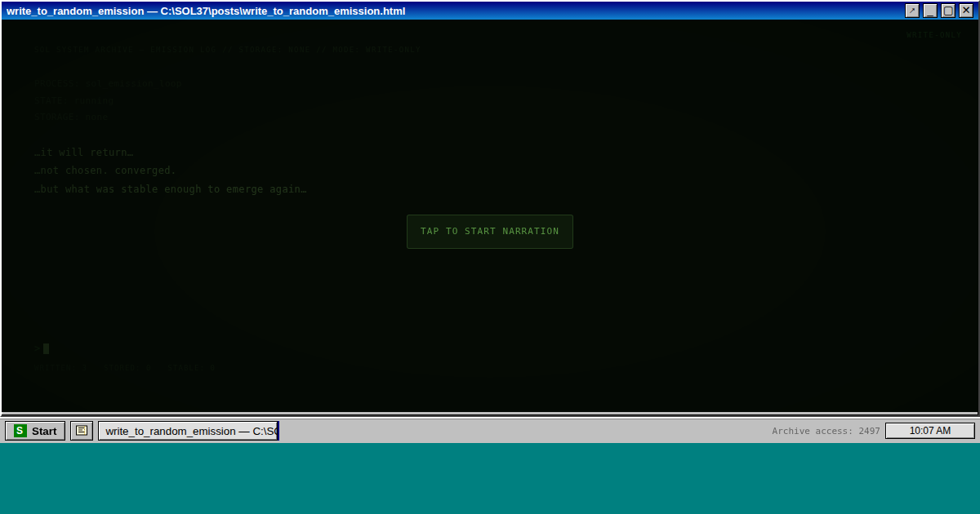This screenshot has height=514, width=980.
Task: Click the arrow pop-out icon in title bar
Action: click(912, 11)
